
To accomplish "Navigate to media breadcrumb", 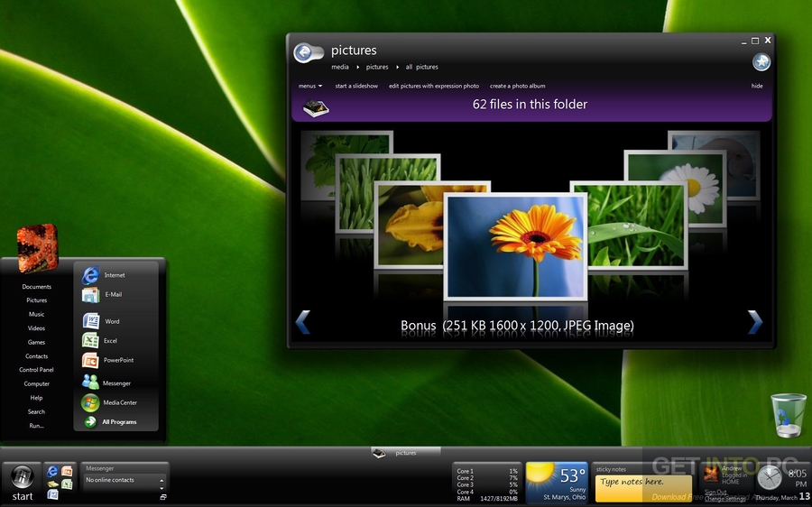I will click(x=340, y=67).
